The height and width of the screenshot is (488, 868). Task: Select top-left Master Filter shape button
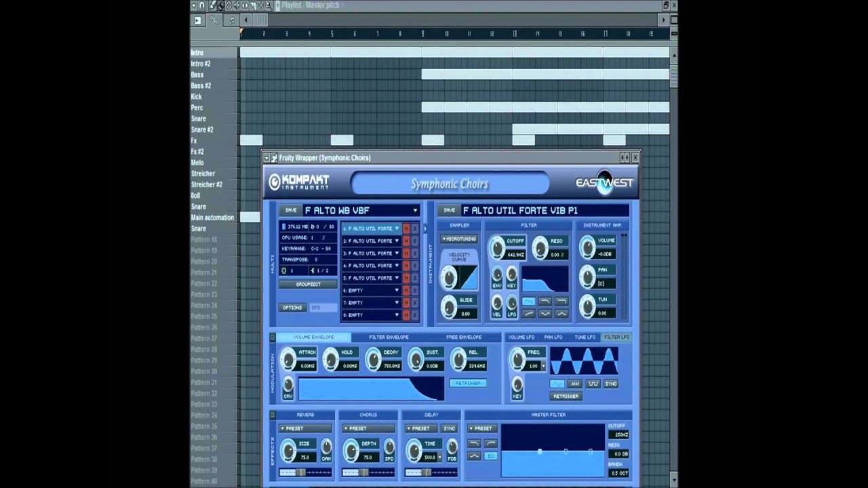click(x=474, y=443)
